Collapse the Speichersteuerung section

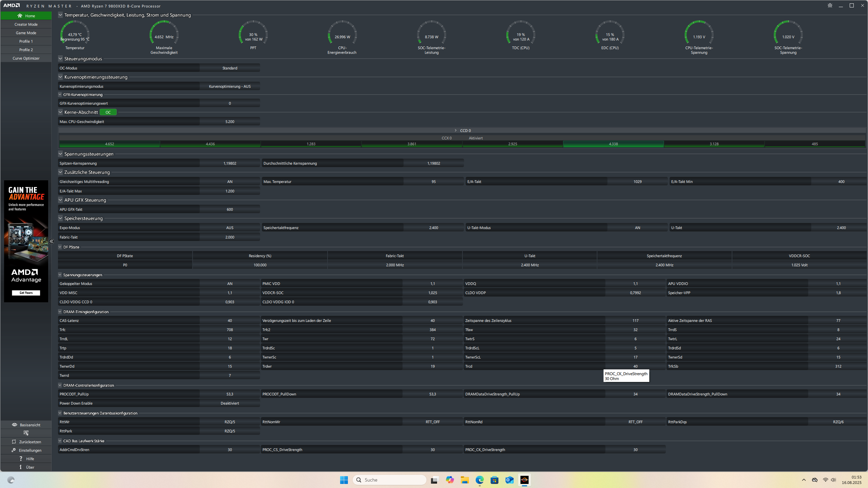60,218
